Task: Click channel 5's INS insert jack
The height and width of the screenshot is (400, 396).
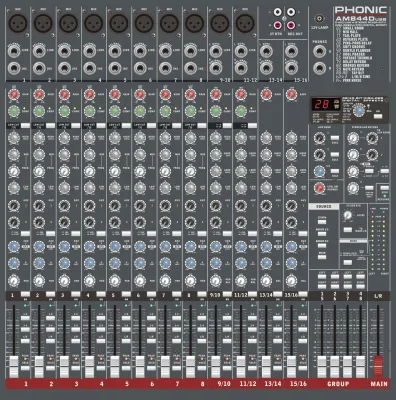Action: (x=115, y=68)
